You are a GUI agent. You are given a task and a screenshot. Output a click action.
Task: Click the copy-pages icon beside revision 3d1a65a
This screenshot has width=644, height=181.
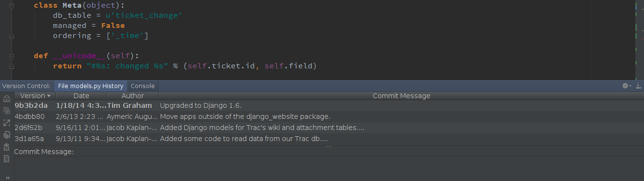pos(7,135)
